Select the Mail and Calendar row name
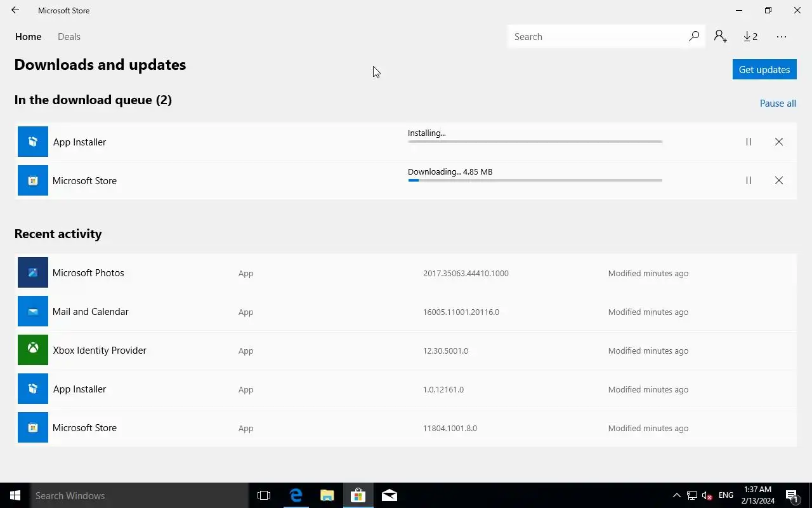The image size is (812, 508). coord(91,311)
